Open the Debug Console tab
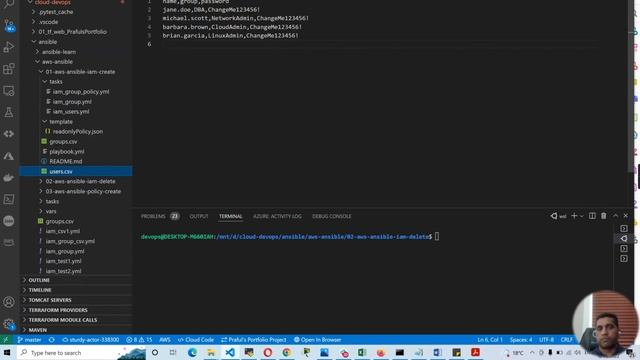This screenshot has height=360, width=640. point(331,216)
